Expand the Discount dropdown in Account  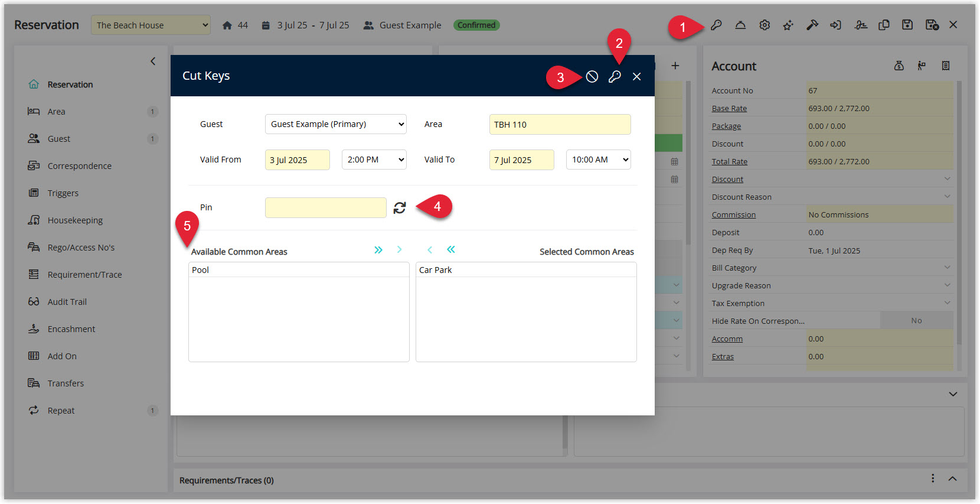[x=947, y=179]
